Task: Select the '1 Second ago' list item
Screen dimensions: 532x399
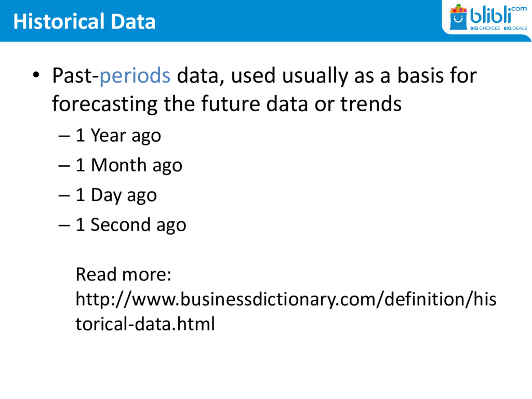Action: [x=130, y=224]
